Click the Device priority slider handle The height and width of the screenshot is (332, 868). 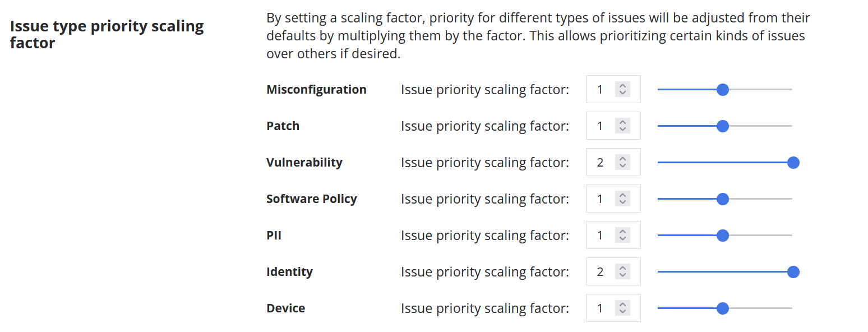pyautogui.click(x=723, y=308)
